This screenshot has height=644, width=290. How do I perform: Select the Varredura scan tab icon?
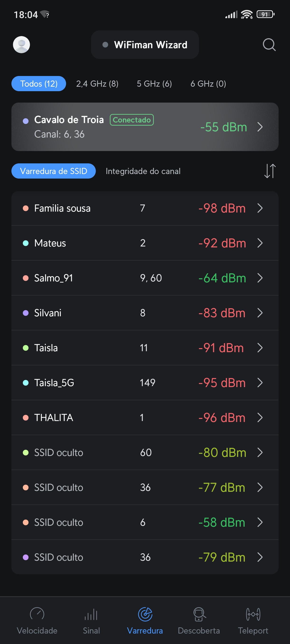click(x=145, y=615)
